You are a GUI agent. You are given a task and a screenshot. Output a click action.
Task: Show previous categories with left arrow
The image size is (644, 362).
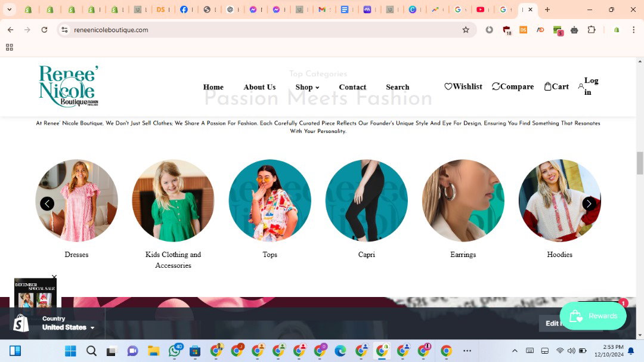[x=47, y=203]
